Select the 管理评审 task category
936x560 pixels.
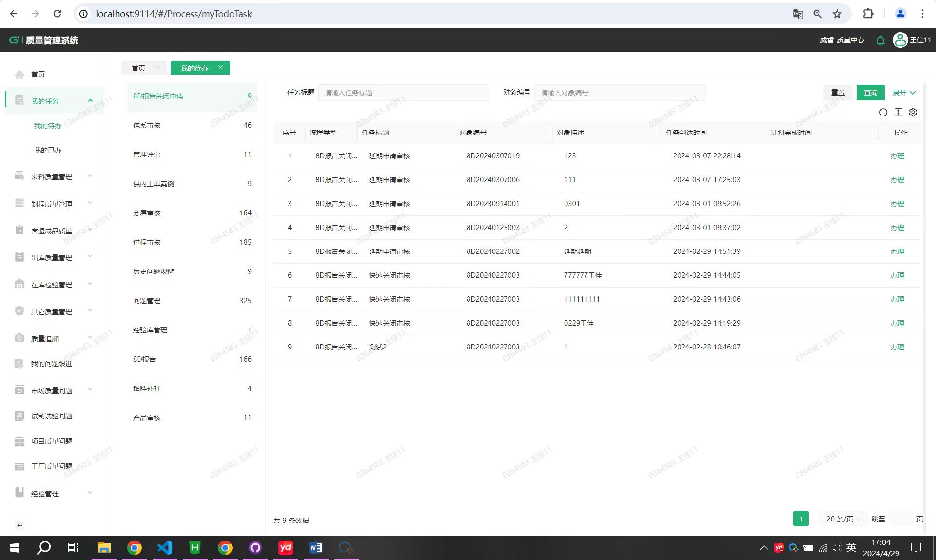(192, 154)
